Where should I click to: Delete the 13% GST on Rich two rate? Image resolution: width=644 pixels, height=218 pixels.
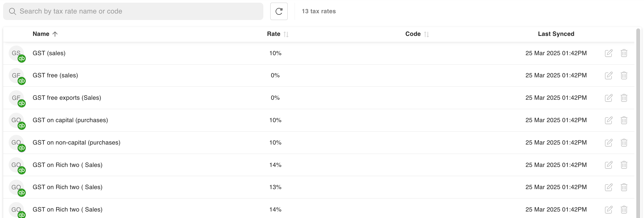tap(624, 187)
